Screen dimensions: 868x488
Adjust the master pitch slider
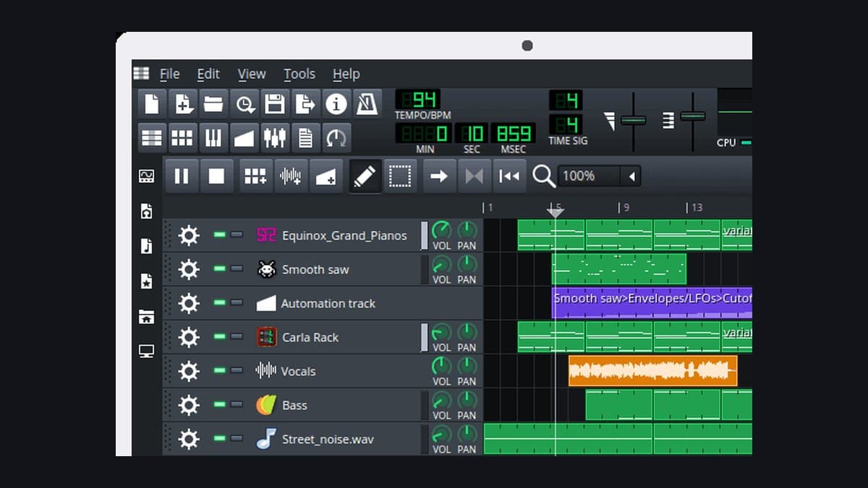click(692, 116)
